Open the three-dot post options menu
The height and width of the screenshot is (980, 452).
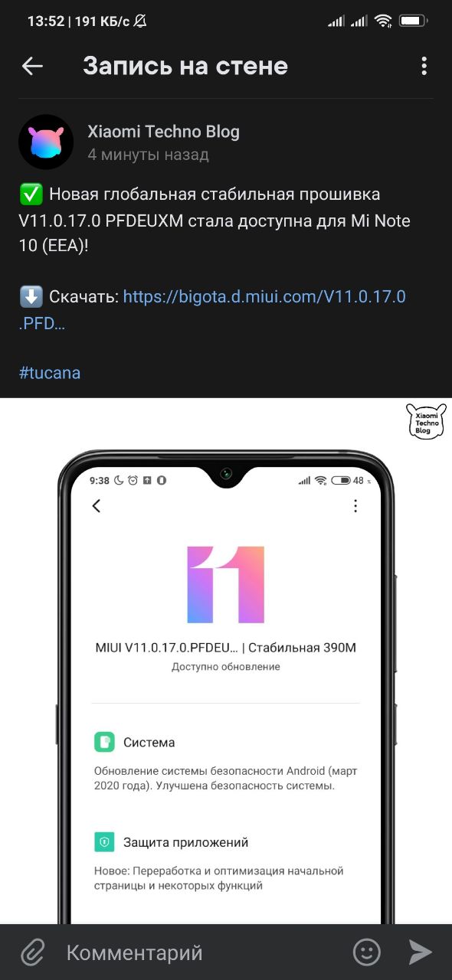point(424,66)
